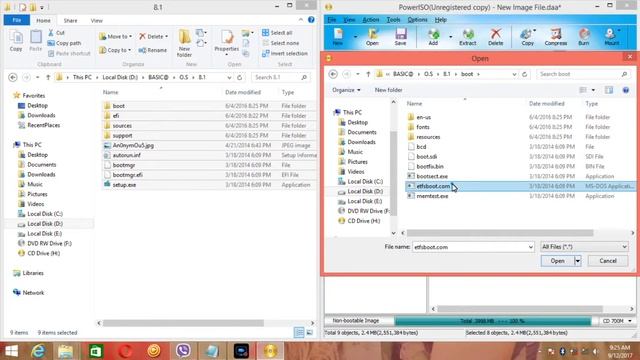Open the Options menu in PowerISO
This screenshot has height=360, width=640.
tap(417, 20)
